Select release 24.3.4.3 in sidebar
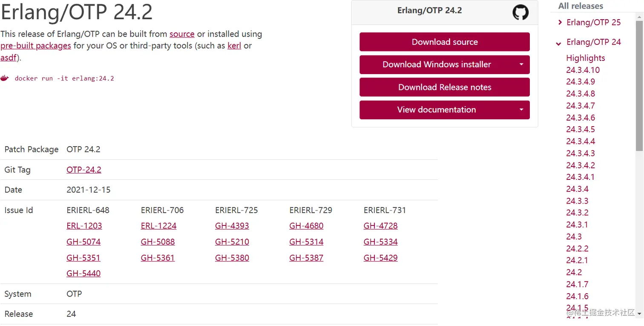 point(581,153)
